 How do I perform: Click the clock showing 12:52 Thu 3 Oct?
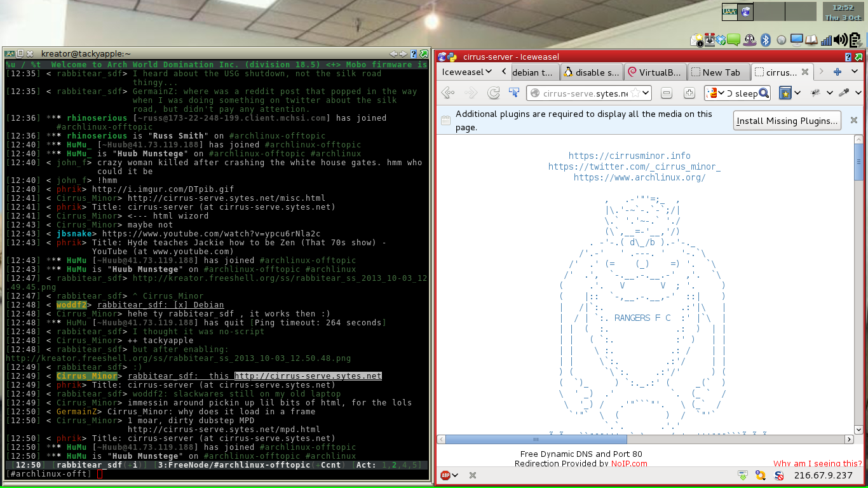pos(843,12)
